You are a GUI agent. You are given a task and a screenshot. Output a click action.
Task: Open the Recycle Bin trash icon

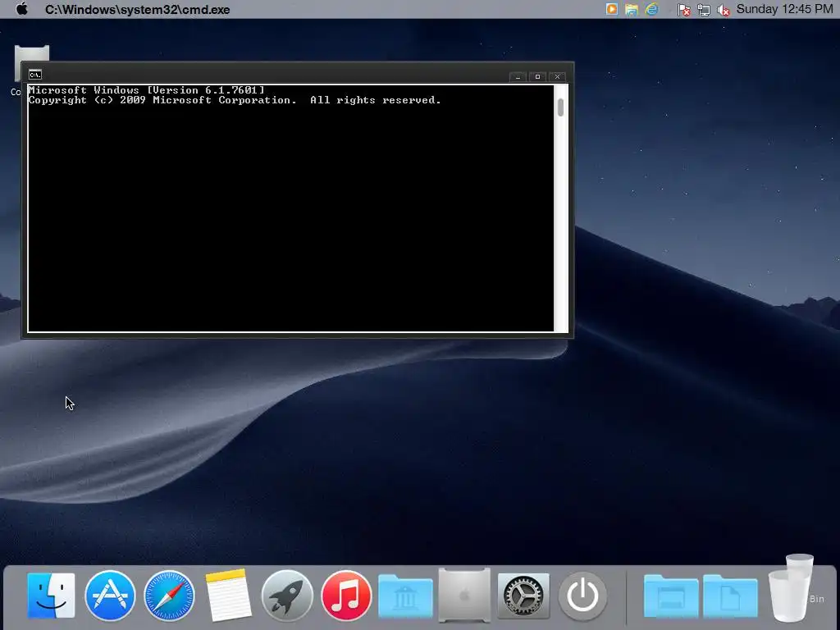(792, 588)
